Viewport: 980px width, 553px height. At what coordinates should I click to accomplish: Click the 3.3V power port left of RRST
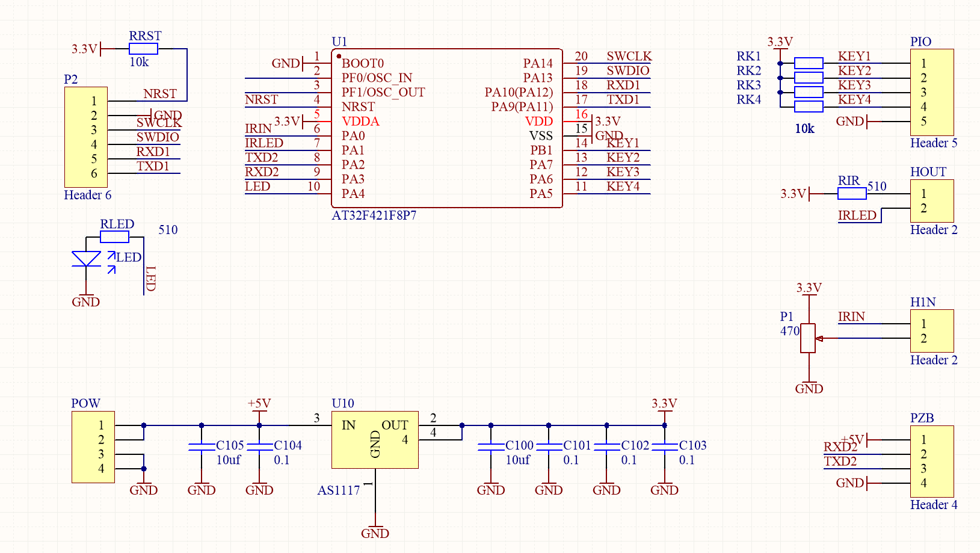pos(90,49)
